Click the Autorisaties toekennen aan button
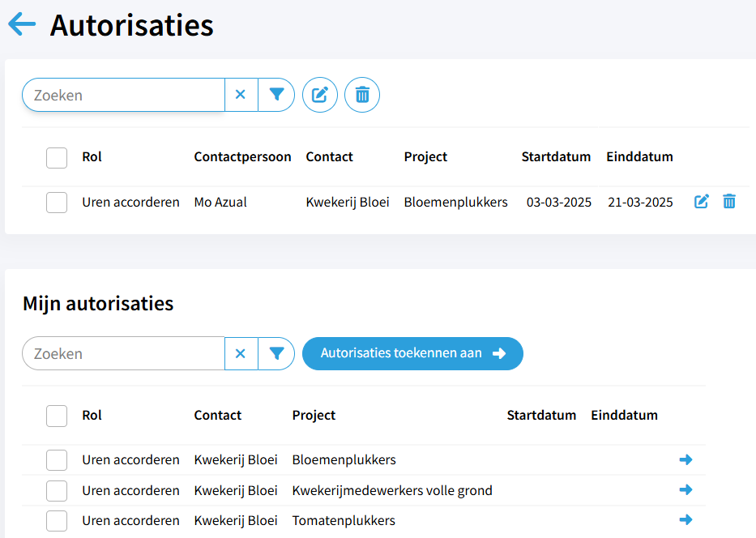The image size is (756, 538). pyautogui.click(x=412, y=353)
